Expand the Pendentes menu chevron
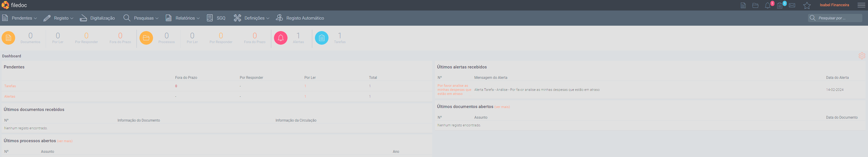 pyautogui.click(x=35, y=18)
